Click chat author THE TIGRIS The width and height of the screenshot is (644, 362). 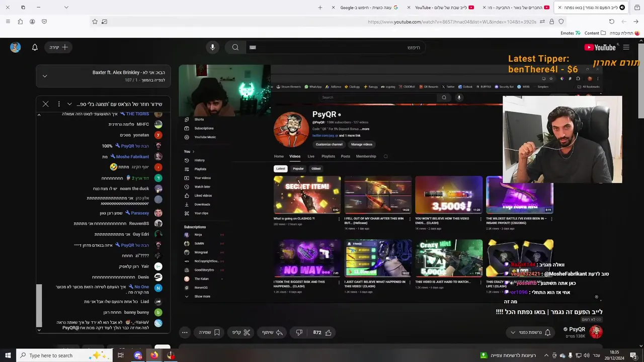137,114
